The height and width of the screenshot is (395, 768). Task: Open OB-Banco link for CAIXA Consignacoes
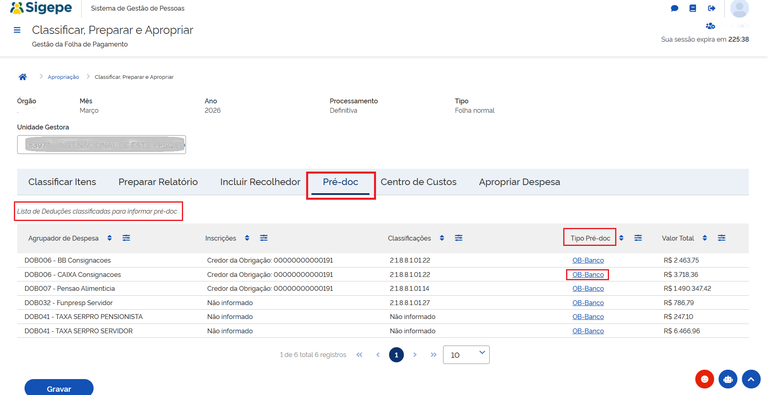588,274
